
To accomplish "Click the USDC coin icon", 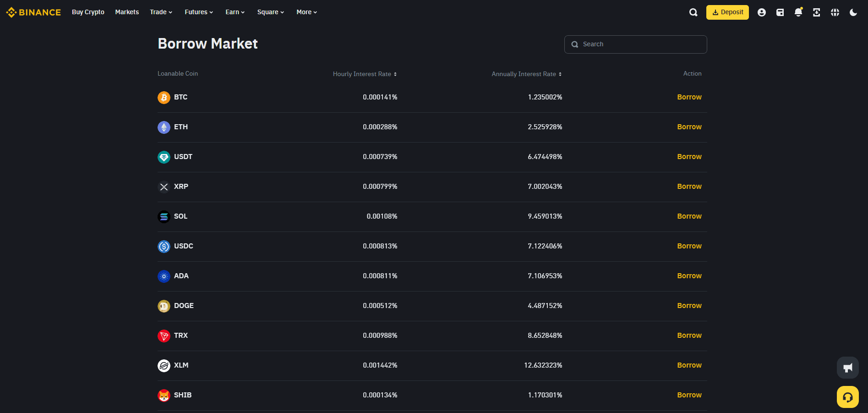I will coord(164,246).
